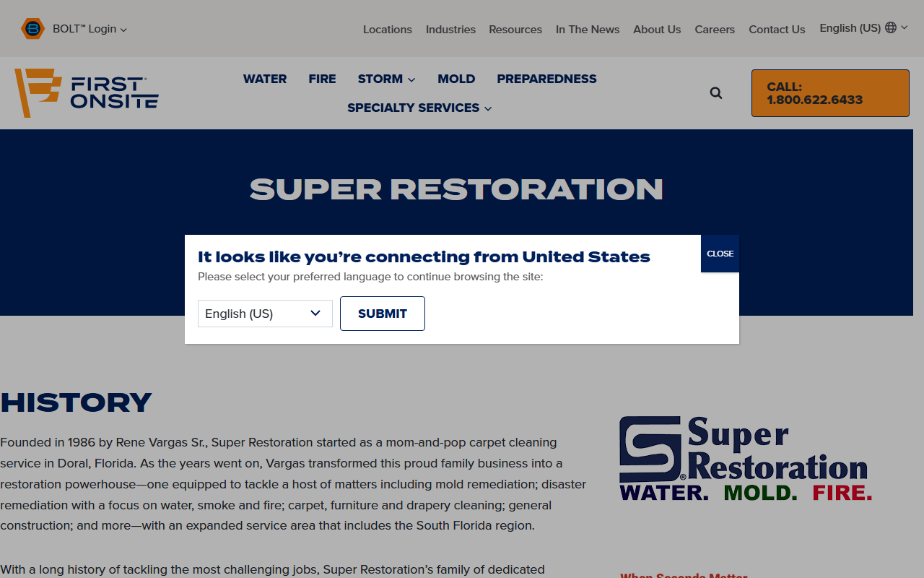Close the language selection popup

pyautogui.click(x=720, y=254)
